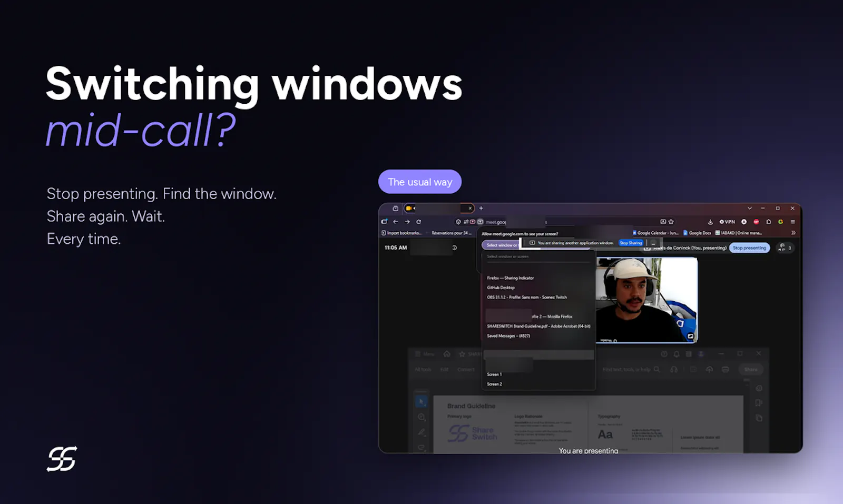Select SHARESWITCH Brand Guideline.pdf Acrobat window
This screenshot has height=504, width=843.
point(538,326)
